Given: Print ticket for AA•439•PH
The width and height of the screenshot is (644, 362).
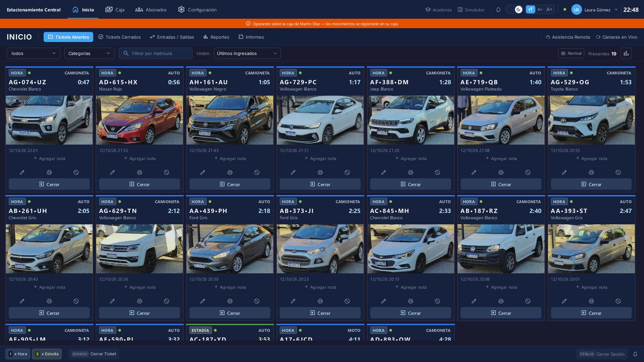Looking at the screenshot, I should (x=230, y=301).
